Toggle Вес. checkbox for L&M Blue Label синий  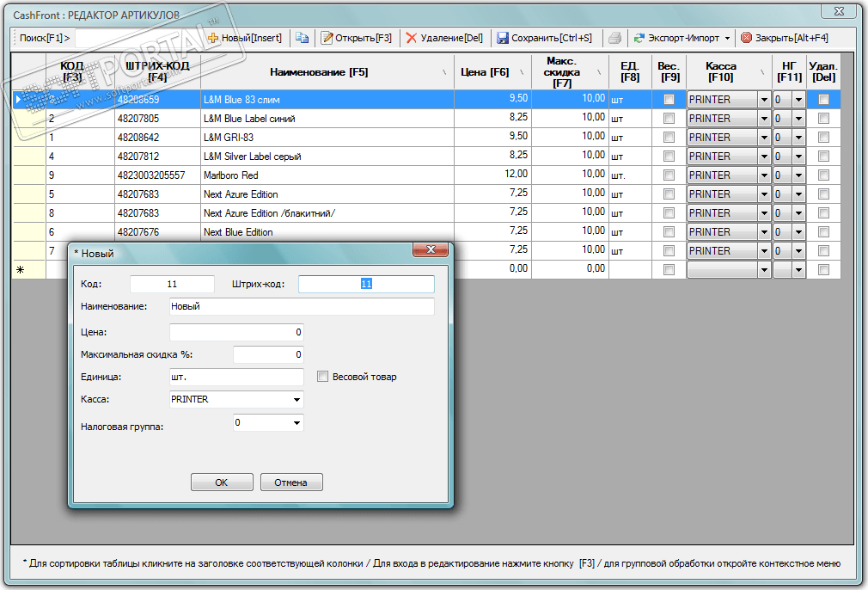pos(669,119)
